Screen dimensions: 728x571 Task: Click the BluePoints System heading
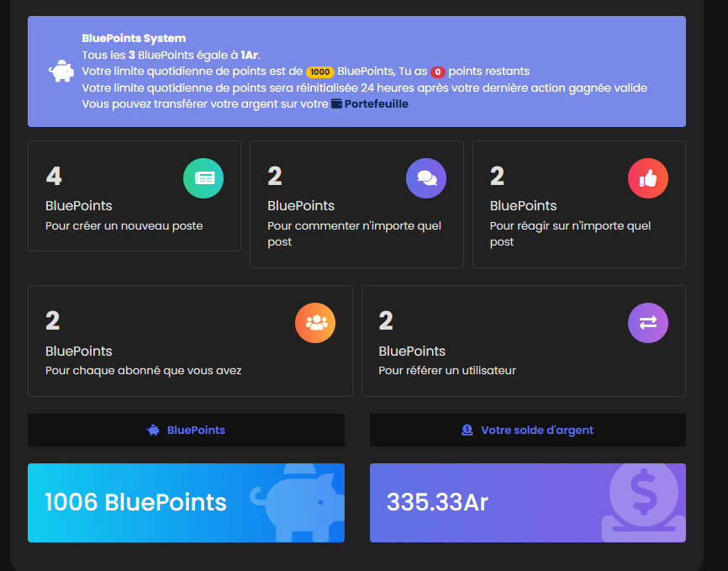pos(134,39)
